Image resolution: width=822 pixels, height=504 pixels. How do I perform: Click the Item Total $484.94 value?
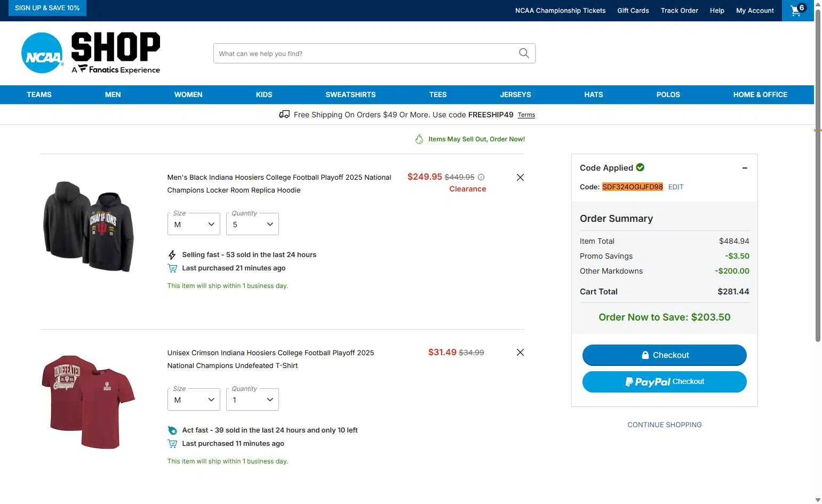(734, 241)
